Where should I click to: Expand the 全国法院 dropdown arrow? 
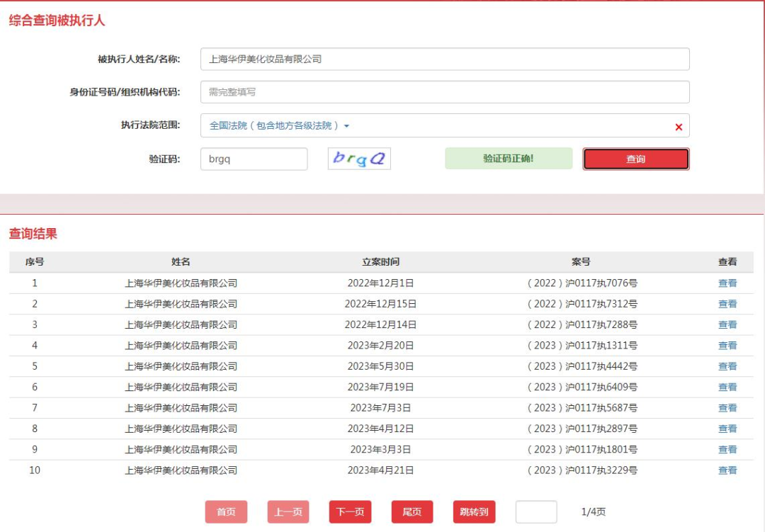(347, 126)
